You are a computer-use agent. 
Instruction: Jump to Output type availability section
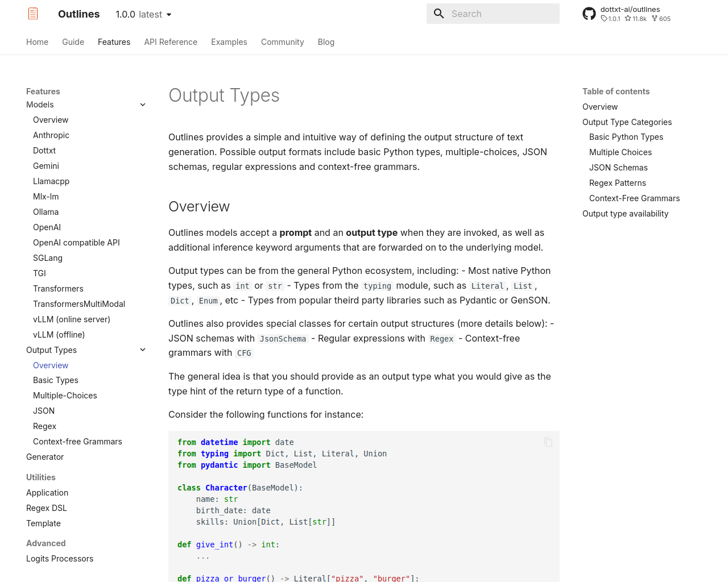[625, 214]
